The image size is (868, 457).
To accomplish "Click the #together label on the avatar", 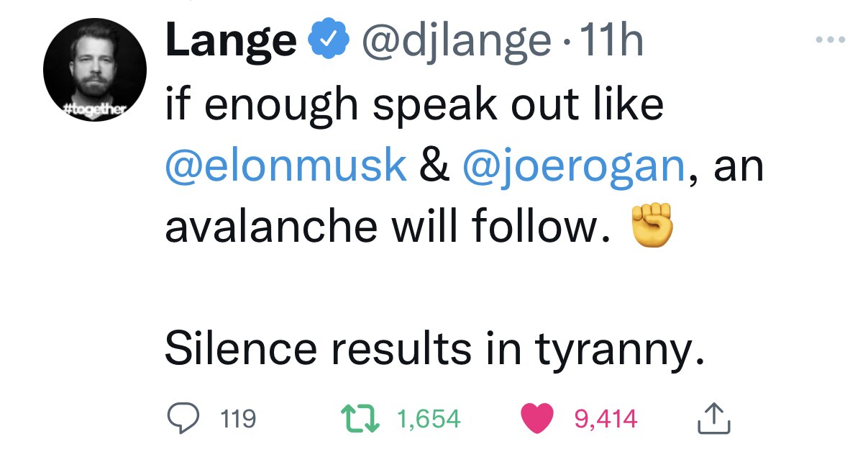I will (94, 109).
